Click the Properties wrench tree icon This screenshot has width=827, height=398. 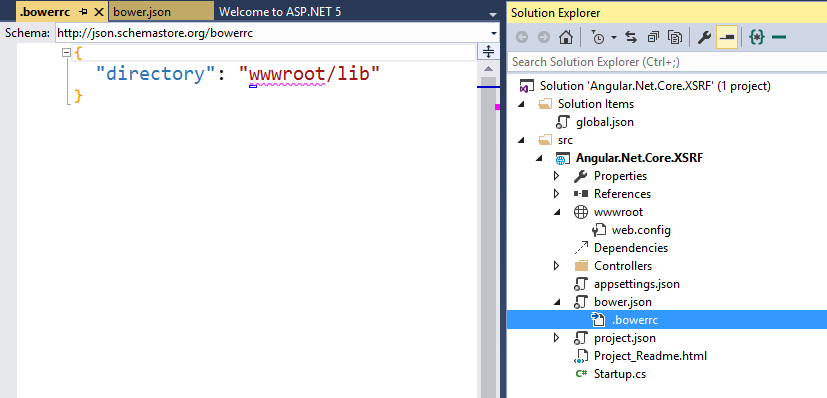tap(580, 176)
